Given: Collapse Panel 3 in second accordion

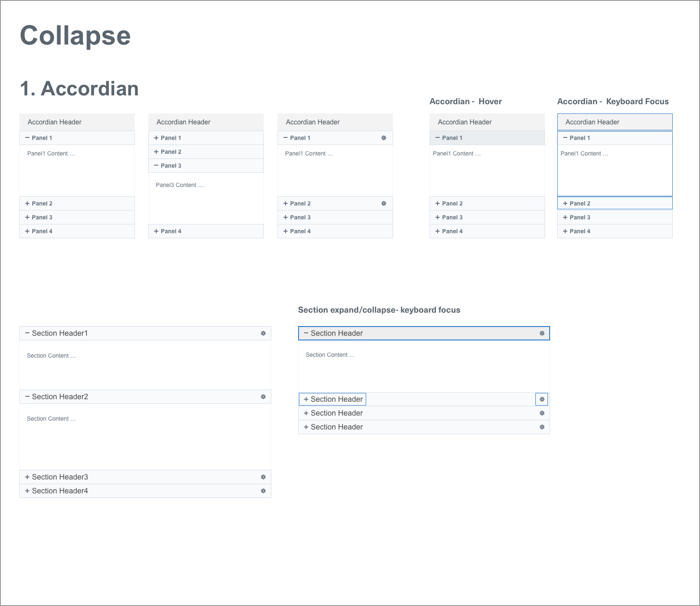Looking at the screenshot, I should pyautogui.click(x=156, y=166).
